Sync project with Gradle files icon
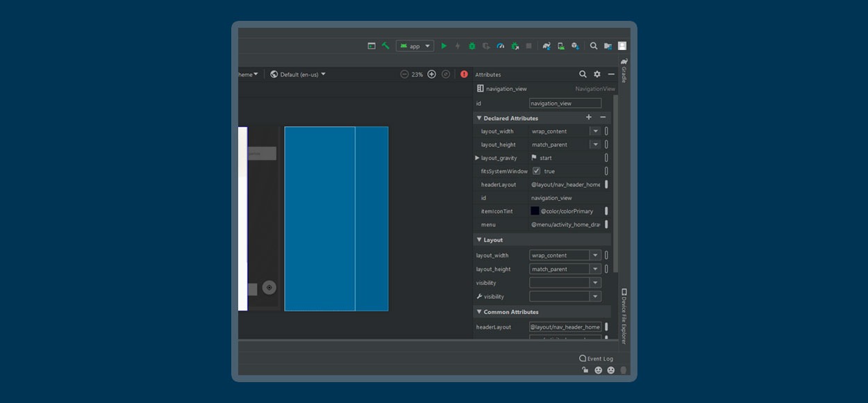Image resolution: width=868 pixels, height=403 pixels. point(546,46)
